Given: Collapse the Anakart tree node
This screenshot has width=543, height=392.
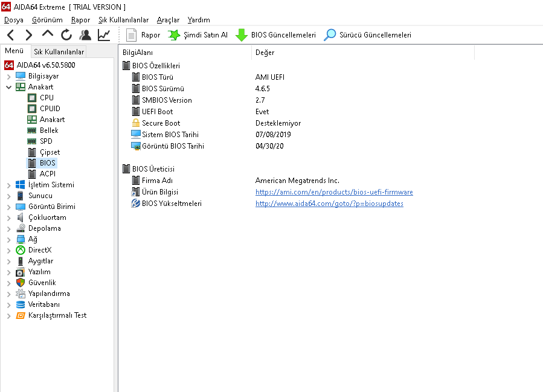Looking at the screenshot, I should click(x=9, y=87).
